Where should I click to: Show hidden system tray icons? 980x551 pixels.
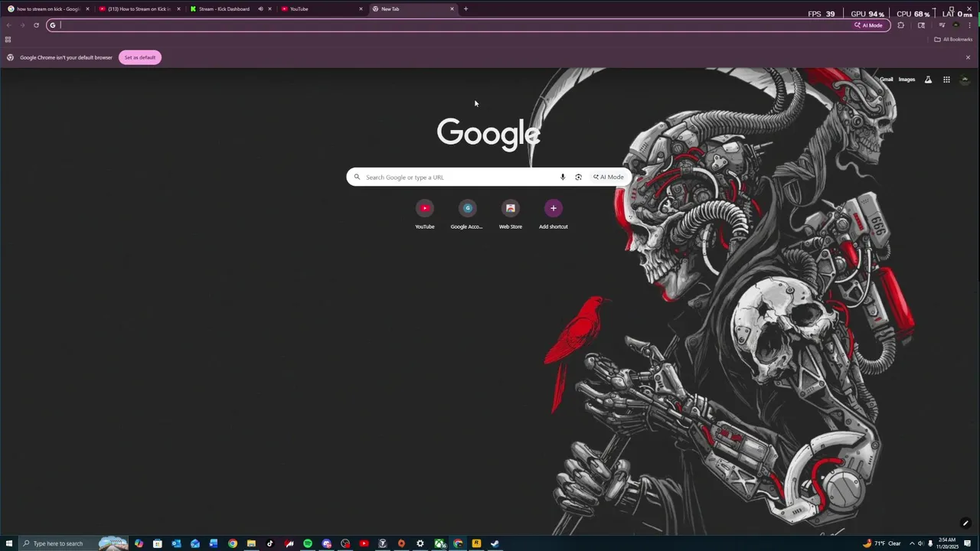912,543
